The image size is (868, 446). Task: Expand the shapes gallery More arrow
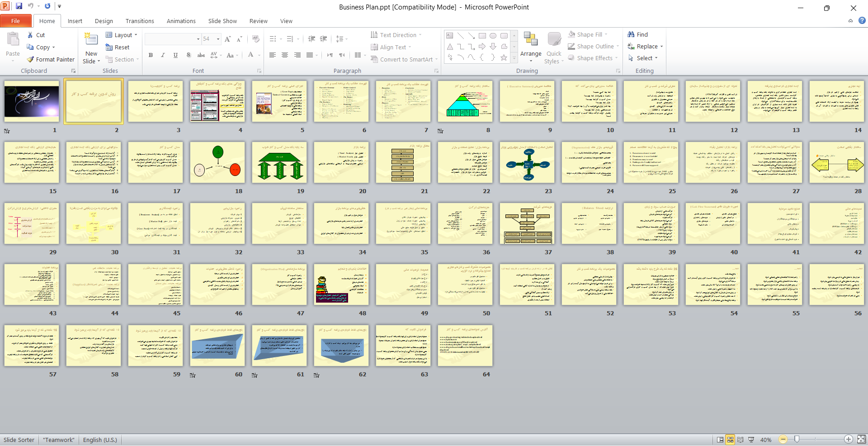(x=514, y=58)
